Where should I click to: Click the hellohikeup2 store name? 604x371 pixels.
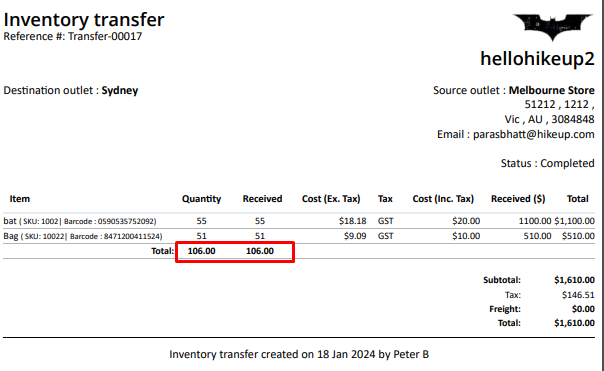[x=537, y=59]
